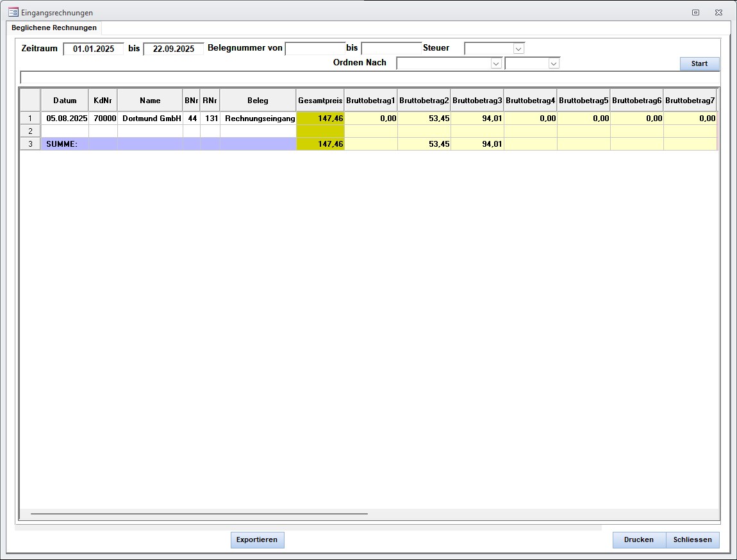Select row 1 via its row header

pos(30,119)
